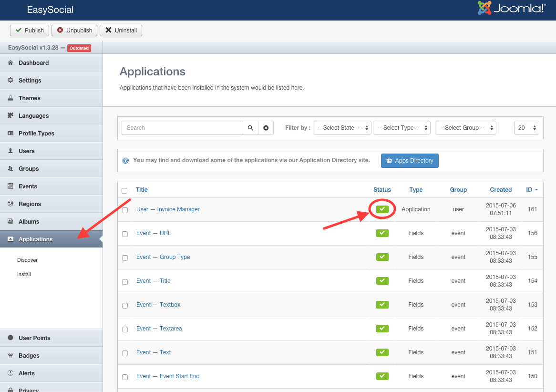Clear the search with the X icon
The image size is (556, 392).
pyautogui.click(x=266, y=128)
